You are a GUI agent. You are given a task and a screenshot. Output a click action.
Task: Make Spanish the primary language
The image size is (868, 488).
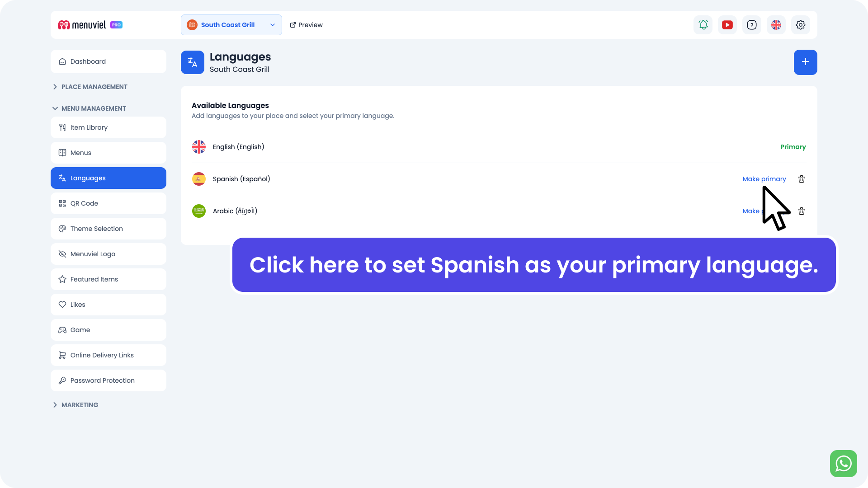764,179
